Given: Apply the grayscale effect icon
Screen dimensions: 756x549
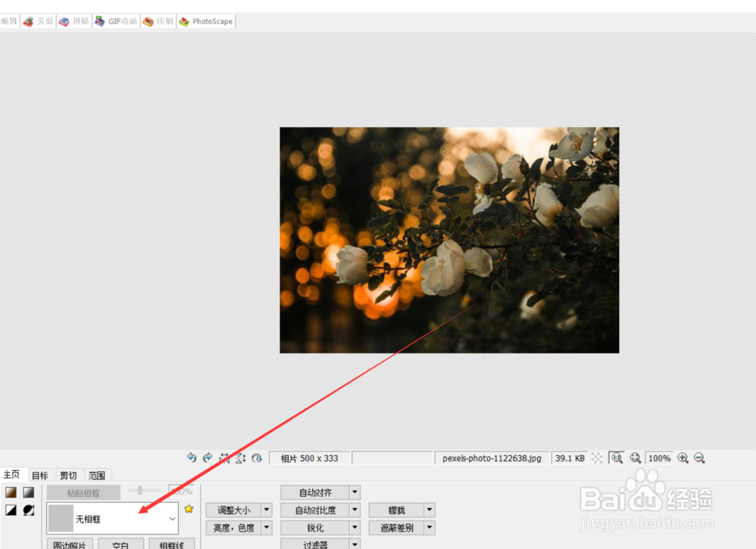Looking at the screenshot, I should click(x=29, y=492).
